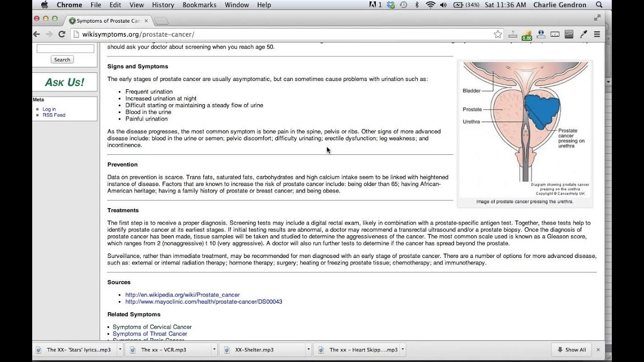Close the Symptoms of Prostate Cancer tab
This screenshot has height=362, width=644.
[145, 21]
